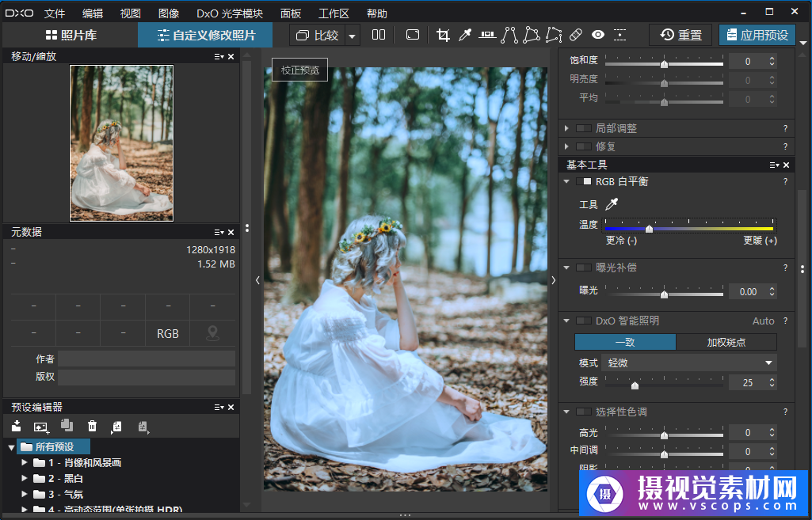Pick the white balance eyedropper in toolbar
812x520 pixels.
[x=466, y=35]
